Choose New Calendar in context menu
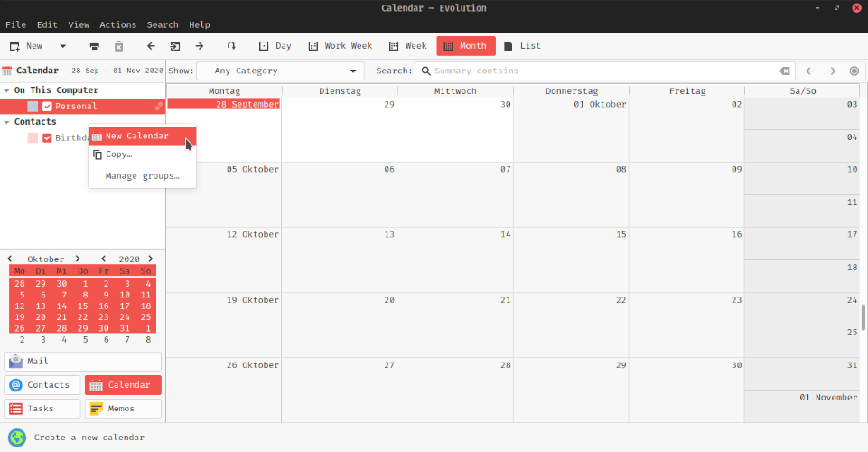This screenshot has width=868, height=452. tap(143, 137)
